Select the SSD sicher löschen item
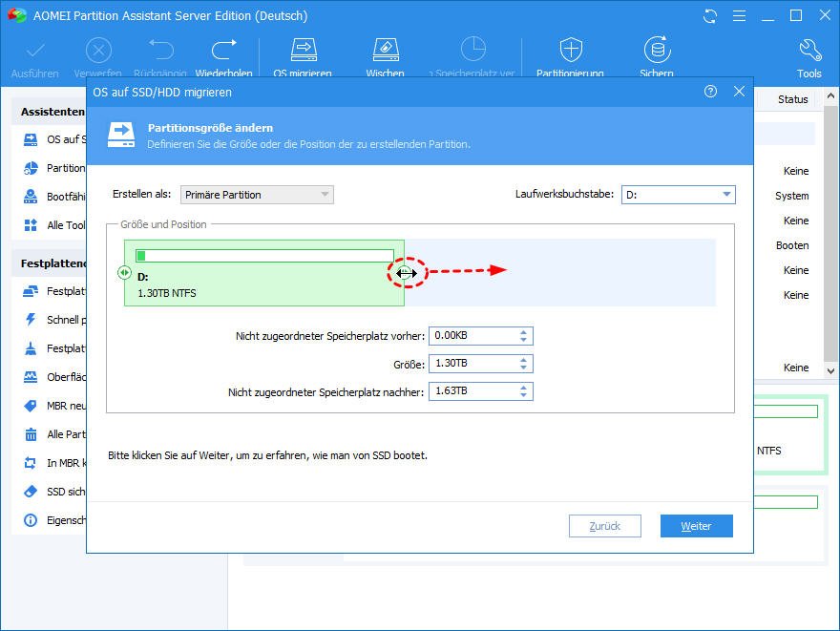 (x=54, y=492)
